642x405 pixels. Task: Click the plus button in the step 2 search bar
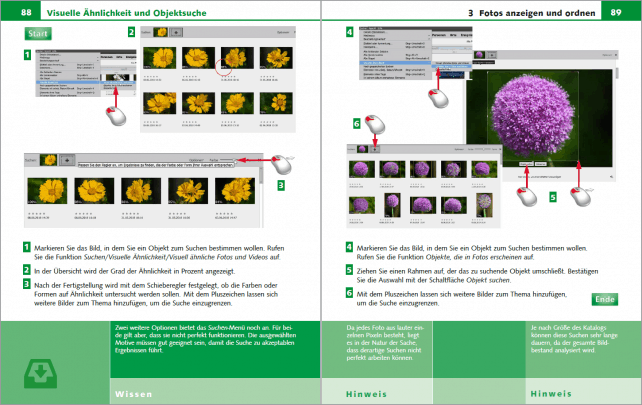tap(176, 32)
